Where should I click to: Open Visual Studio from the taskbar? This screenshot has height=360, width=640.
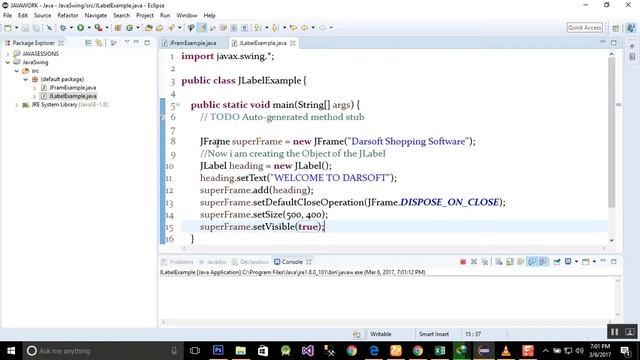click(307, 351)
